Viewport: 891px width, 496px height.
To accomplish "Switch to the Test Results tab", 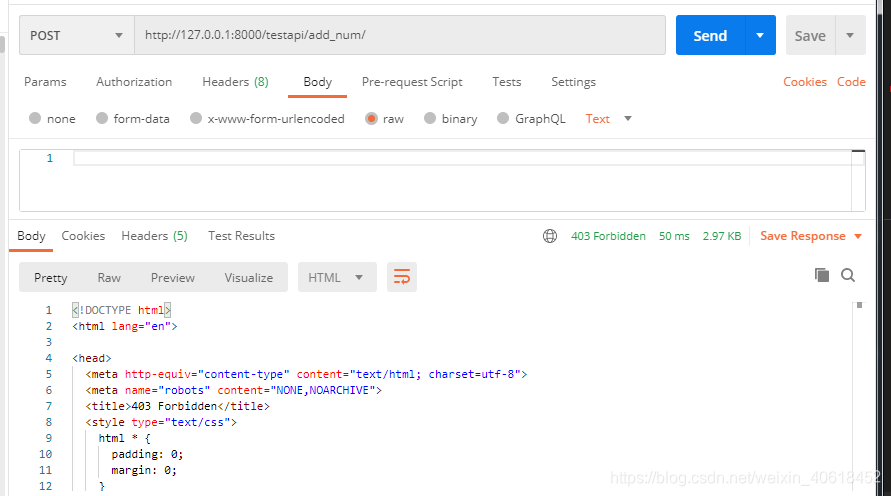I will pyautogui.click(x=241, y=236).
